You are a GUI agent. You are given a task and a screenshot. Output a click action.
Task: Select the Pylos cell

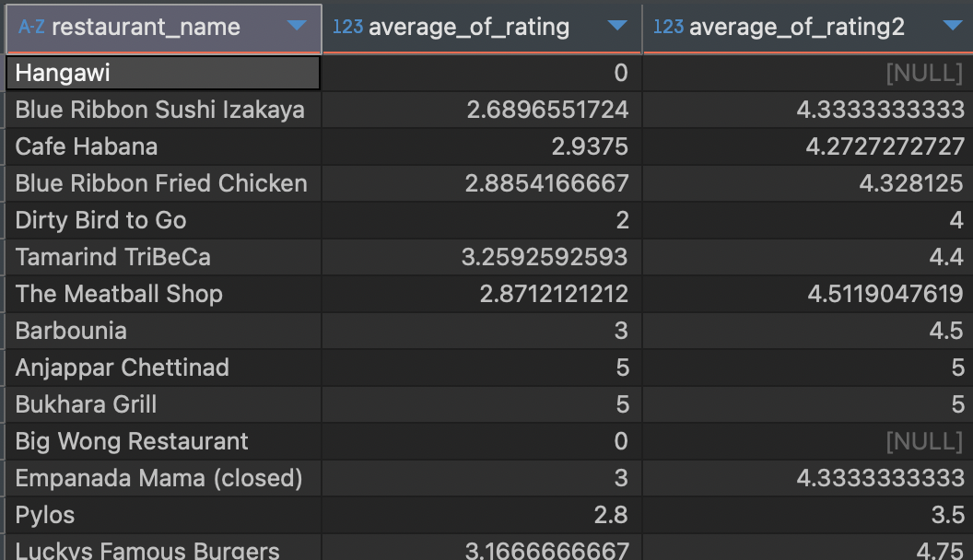click(x=164, y=515)
